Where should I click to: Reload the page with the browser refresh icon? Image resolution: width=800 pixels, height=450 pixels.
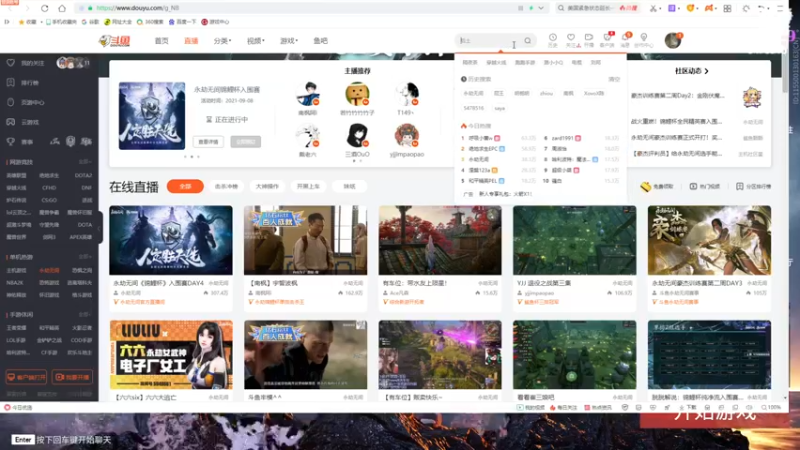pyautogui.click(x=44, y=8)
